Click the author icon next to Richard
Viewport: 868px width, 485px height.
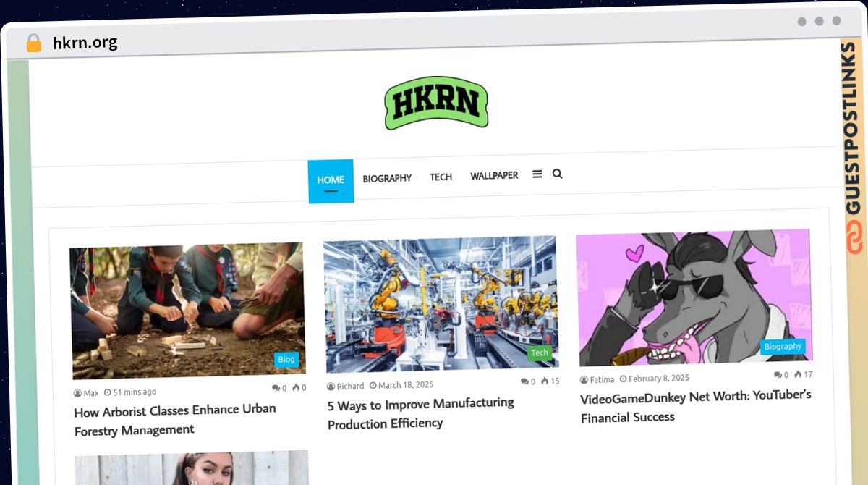[x=331, y=387]
